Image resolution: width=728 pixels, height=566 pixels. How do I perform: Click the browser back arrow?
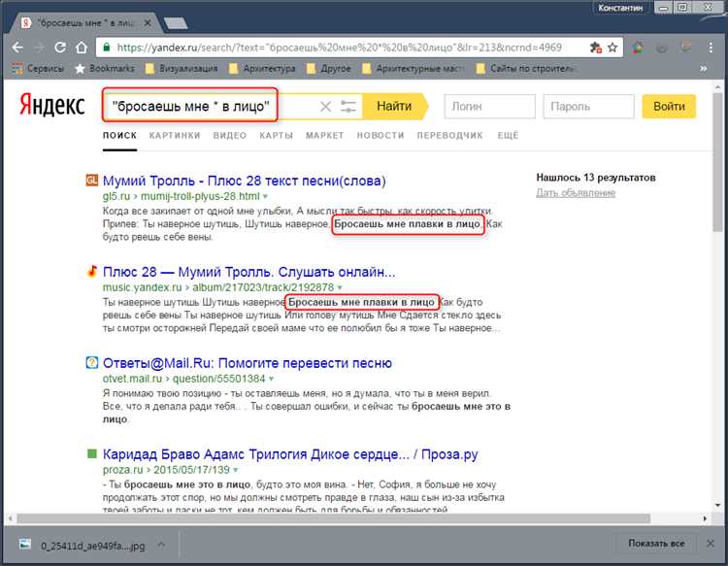(16, 46)
